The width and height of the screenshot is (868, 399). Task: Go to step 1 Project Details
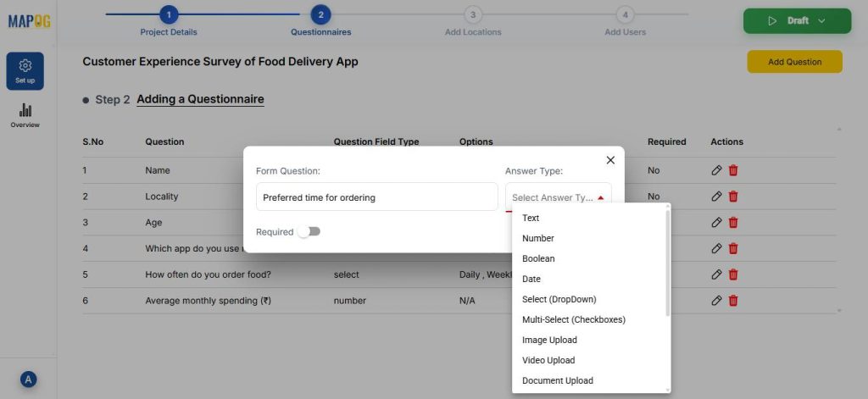tap(169, 15)
